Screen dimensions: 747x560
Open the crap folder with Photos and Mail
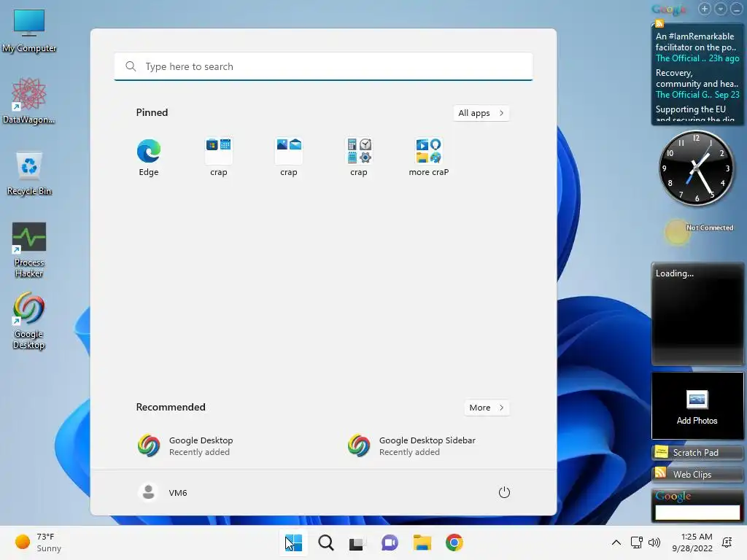click(x=289, y=157)
